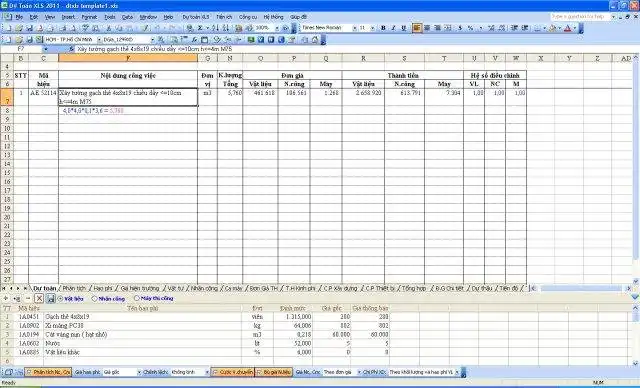Open the Giá Nc, Cnc dropdown showing Theo đơn giá

point(359,372)
